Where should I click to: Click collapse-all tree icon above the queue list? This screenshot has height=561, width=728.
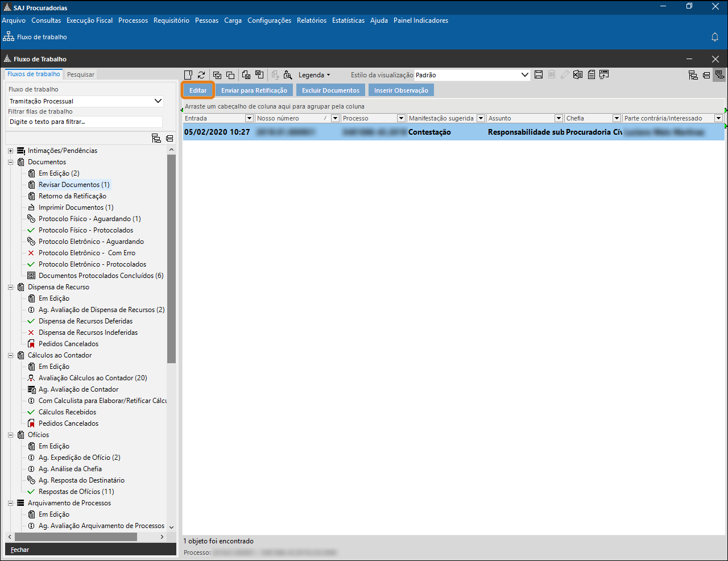coord(169,138)
